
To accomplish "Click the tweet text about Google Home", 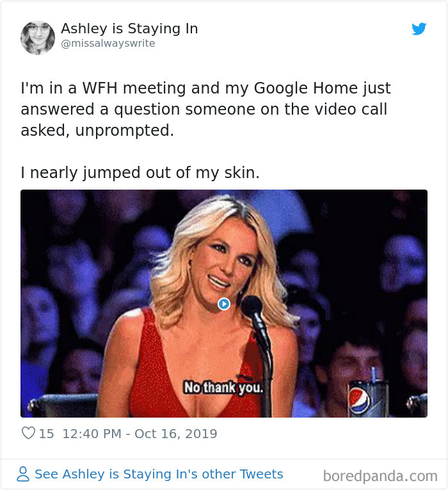I will pyautogui.click(x=205, y=109).
